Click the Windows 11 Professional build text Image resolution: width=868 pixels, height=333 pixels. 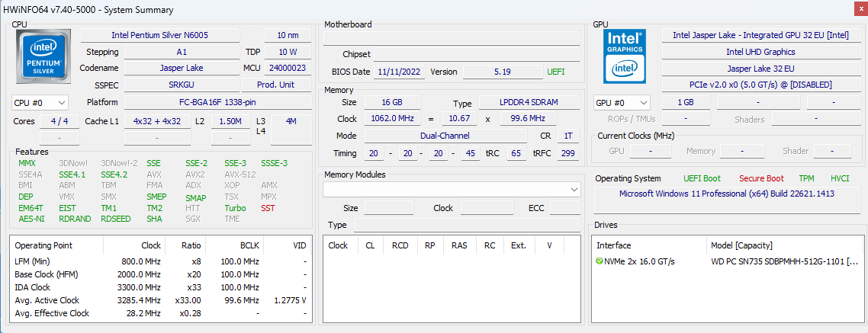[x=726, y=194]
